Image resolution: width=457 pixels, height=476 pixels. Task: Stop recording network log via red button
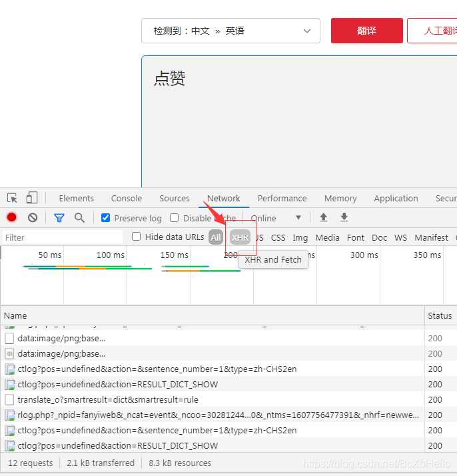click(x=12, y=217)
